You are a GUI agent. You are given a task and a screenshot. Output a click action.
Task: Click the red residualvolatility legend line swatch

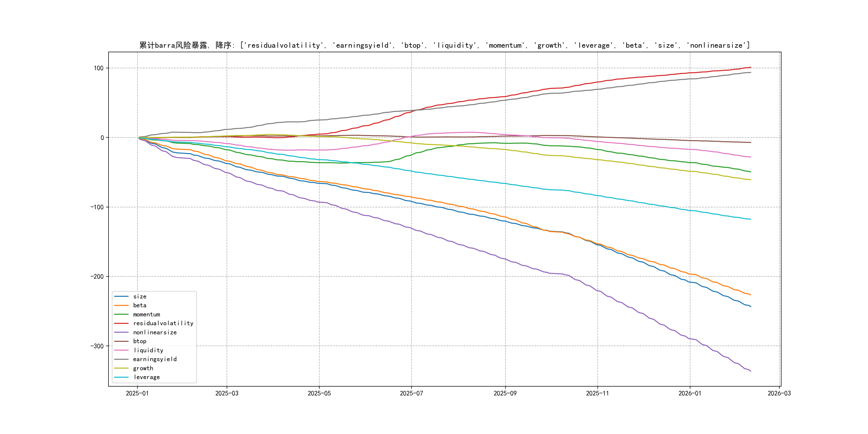click(121, 323)
